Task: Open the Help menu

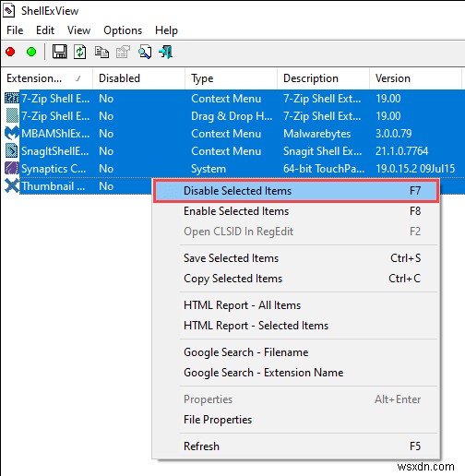Action: click(x=166, y=30)
